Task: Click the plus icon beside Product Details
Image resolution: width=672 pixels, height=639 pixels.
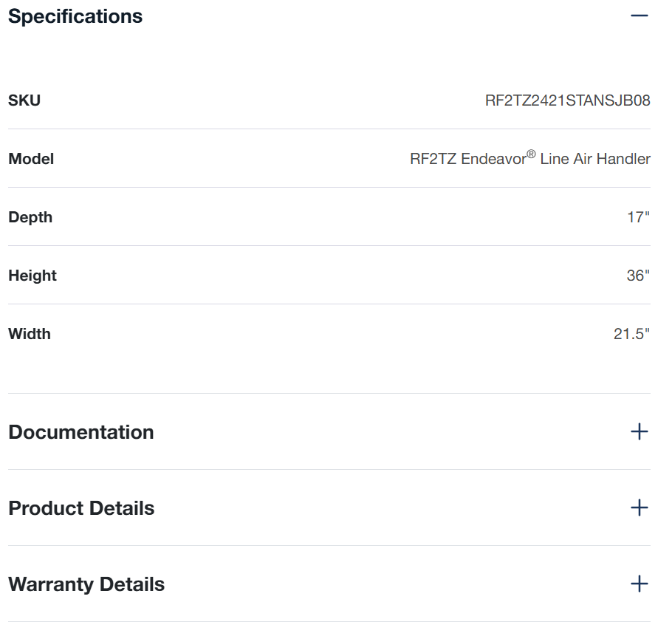Action: (640, 508)
